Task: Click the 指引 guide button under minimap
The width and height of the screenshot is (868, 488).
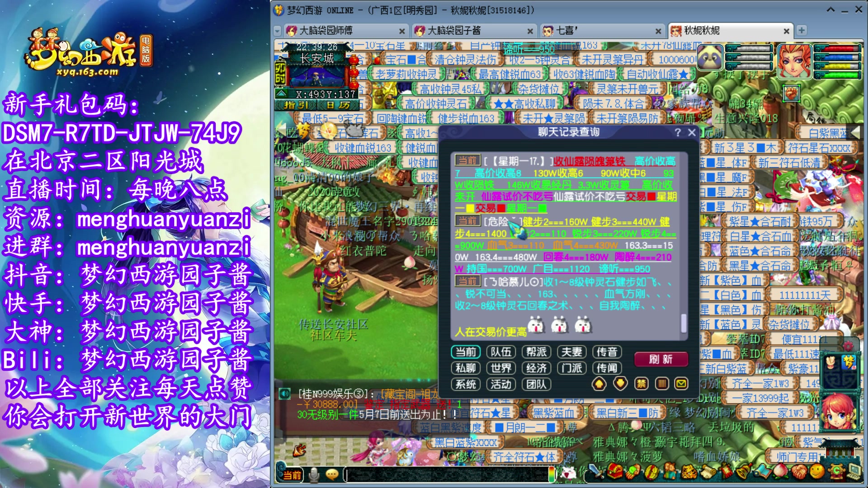Action: click(296, 105)
